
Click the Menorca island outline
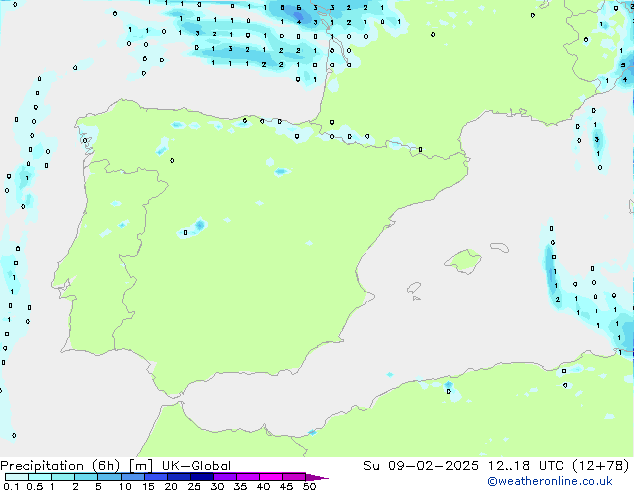[499, 247]
